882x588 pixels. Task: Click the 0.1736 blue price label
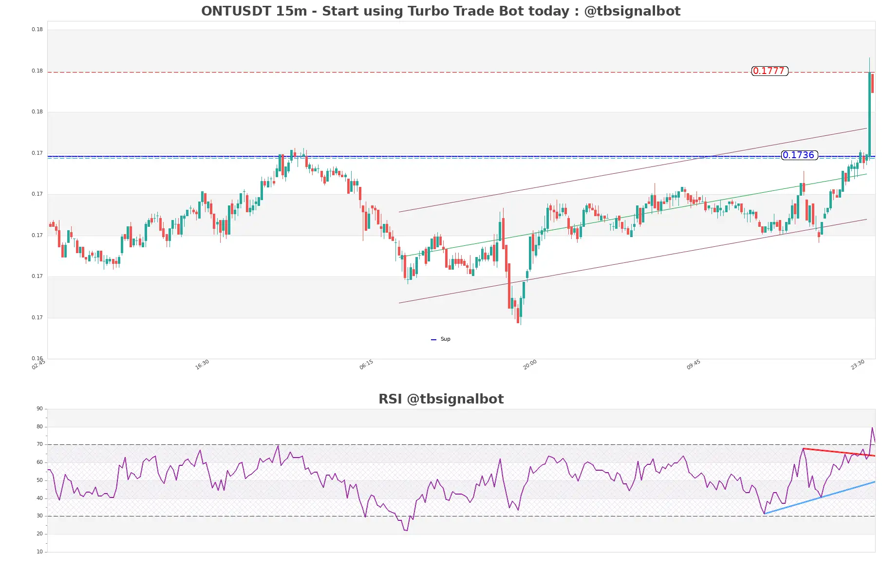pos(799,155)
